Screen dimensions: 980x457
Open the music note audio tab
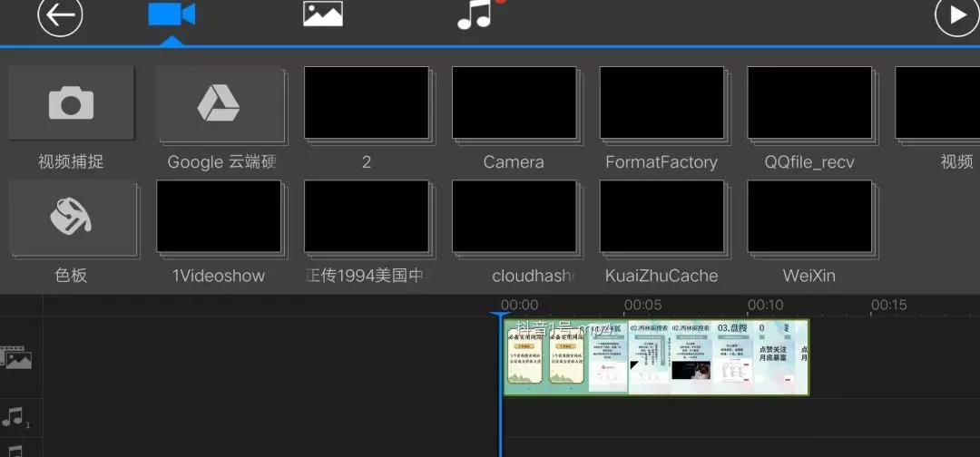tap(475, 15)
